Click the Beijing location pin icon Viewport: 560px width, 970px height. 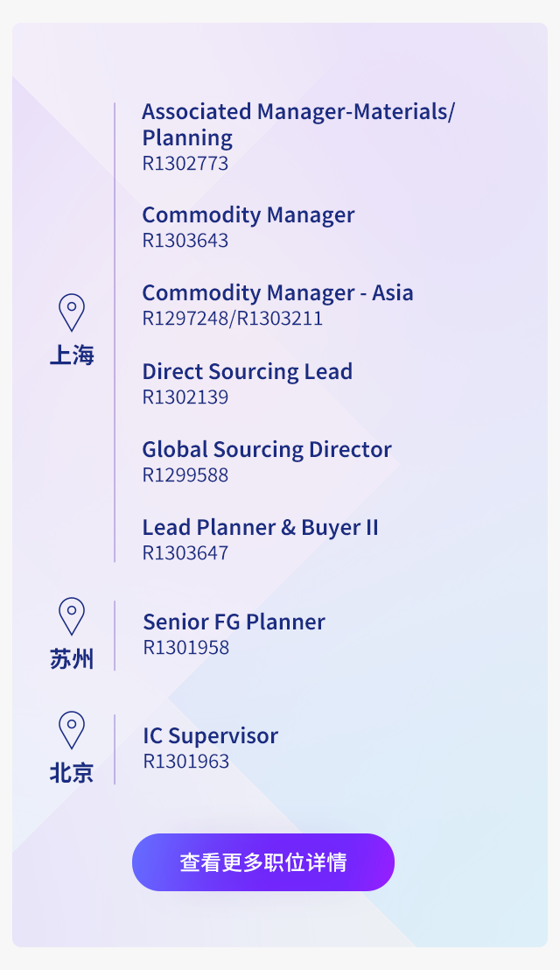point(72,730)
